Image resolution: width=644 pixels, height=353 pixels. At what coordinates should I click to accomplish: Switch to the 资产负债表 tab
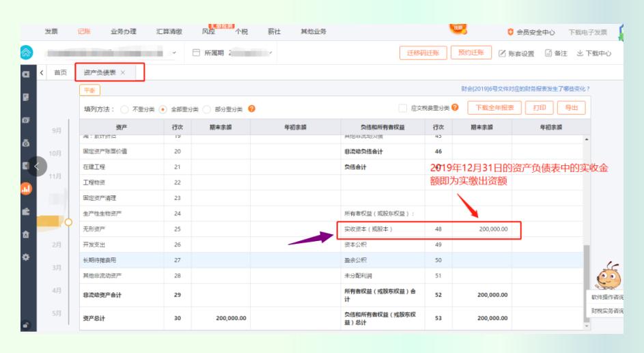point(100,72)
